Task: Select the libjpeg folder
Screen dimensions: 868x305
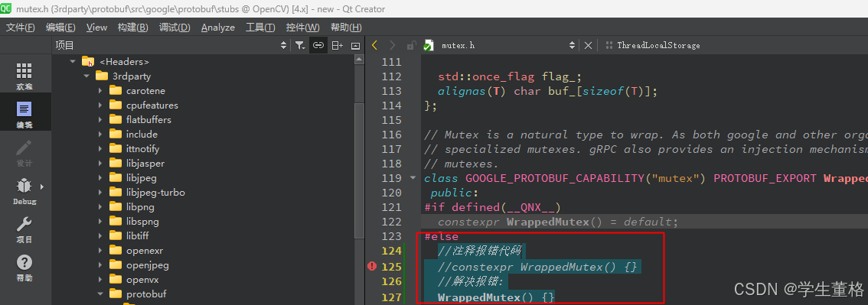Action: point(141,178)
